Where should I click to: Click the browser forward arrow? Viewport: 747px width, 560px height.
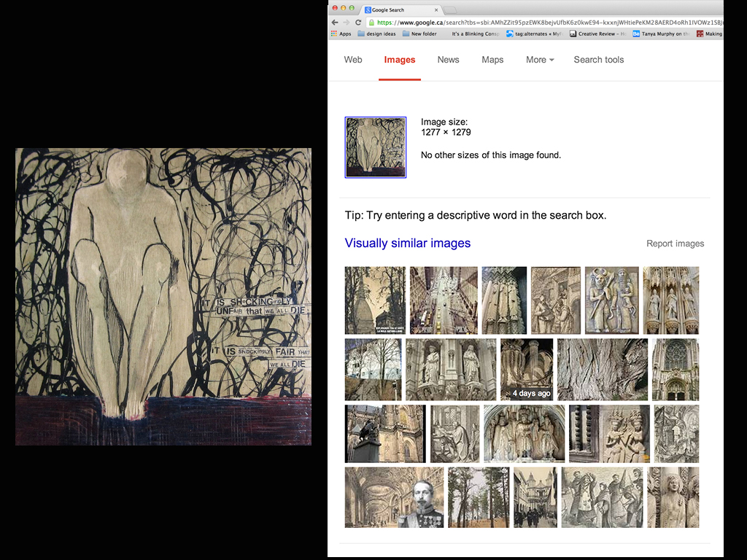[346, 23]
